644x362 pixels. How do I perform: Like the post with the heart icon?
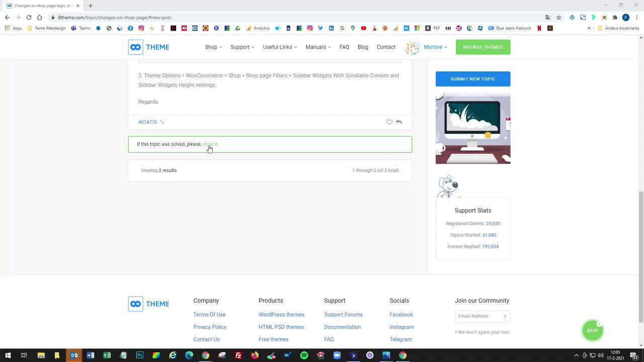click(x=389, y=122)
